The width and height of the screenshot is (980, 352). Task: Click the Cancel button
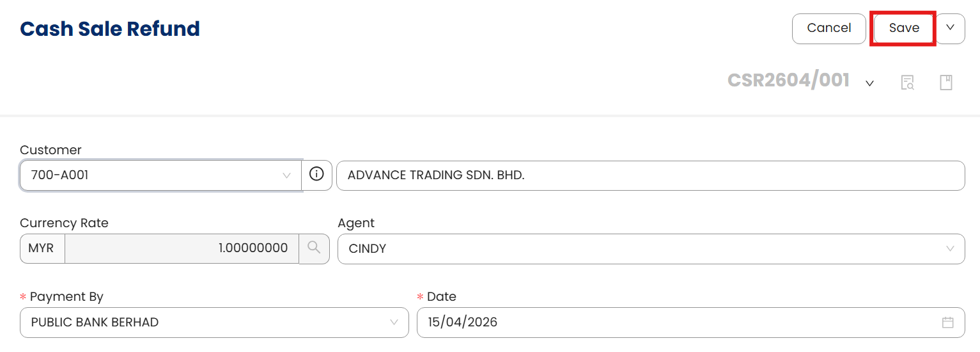pyautogui.click(x=828, y=28)
